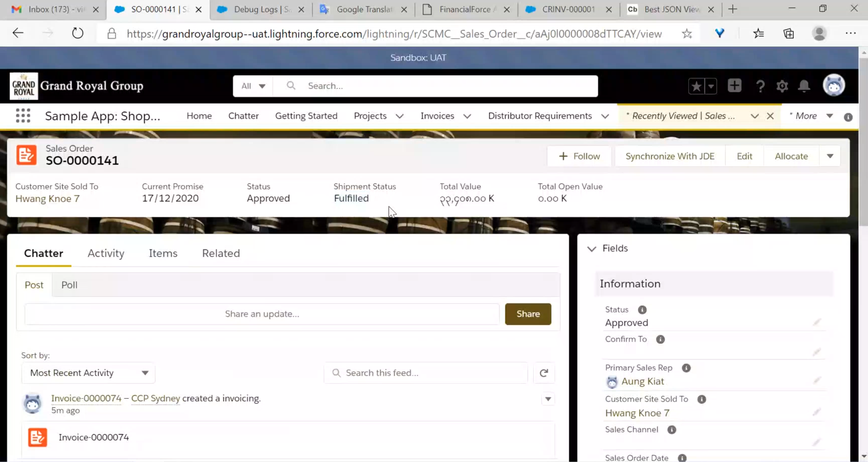868x462 pixels.
Task: Open the Invoices nav dropdown arrow
Action: click(467, 116)
